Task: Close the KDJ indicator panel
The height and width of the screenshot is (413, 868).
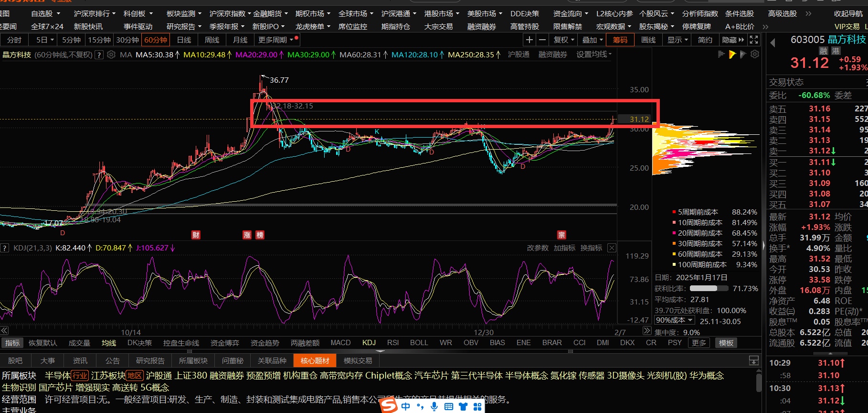Action: pyautogui.click(x=612, y=248)
